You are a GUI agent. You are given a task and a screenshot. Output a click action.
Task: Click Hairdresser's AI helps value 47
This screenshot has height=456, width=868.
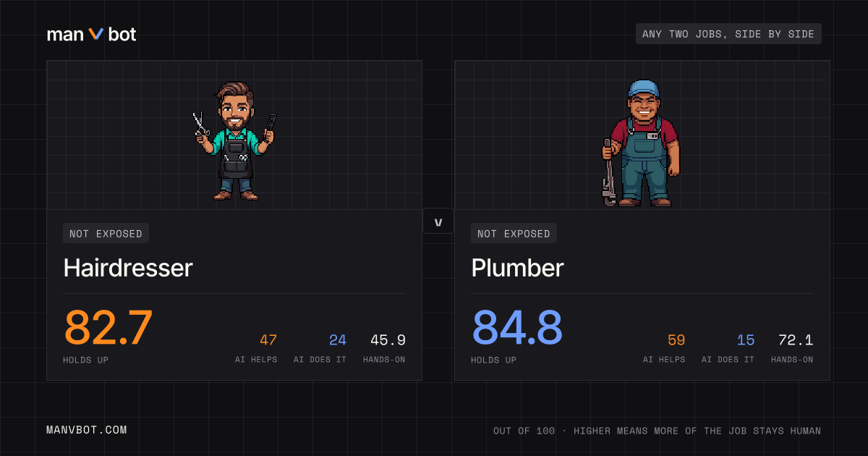click(x=268, y=340)
